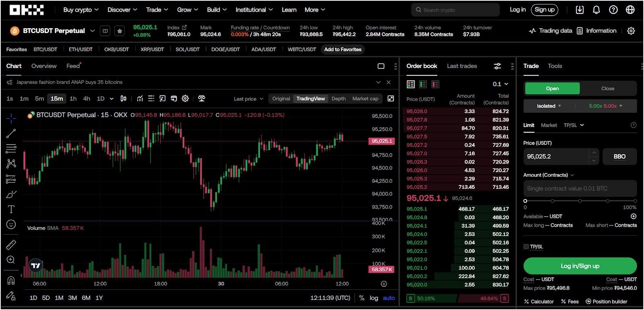Show only buy orders in order book

[x=423, y=84]
